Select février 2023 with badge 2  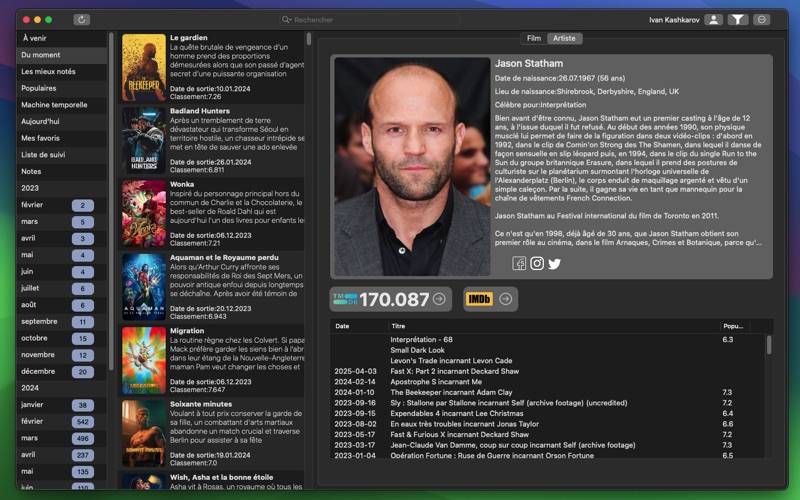[62, 205]
